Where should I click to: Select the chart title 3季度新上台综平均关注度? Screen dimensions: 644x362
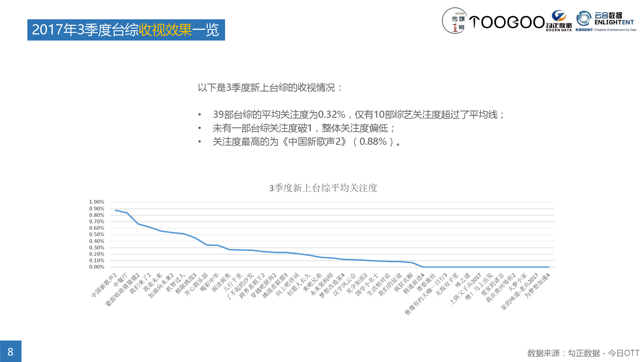(x=323, y=188)
